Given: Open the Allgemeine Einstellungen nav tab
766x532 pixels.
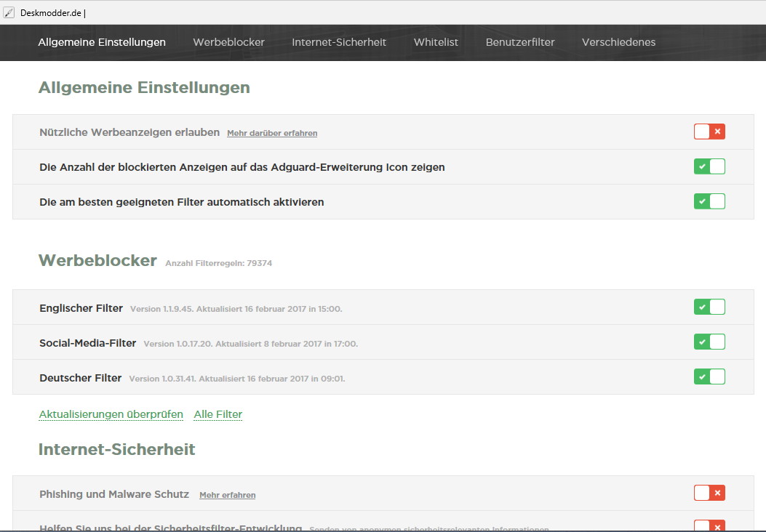Looking at the screenshot, I should click(x=102, y=42).
